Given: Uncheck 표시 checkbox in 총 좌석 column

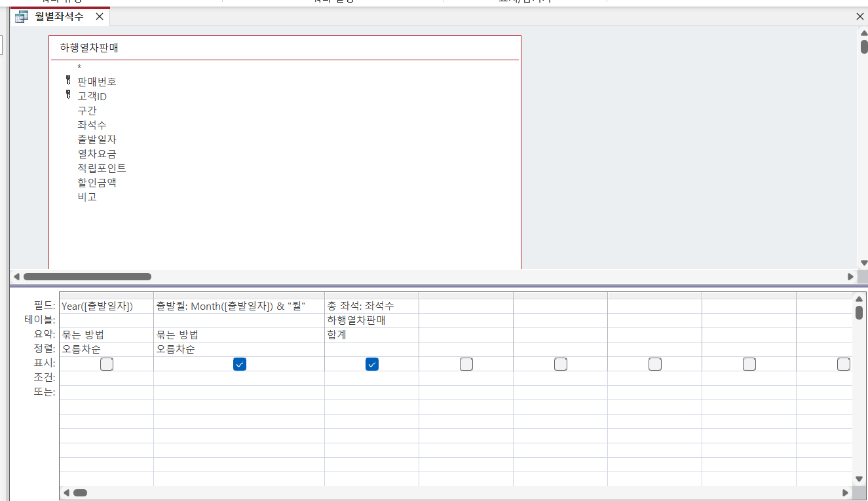Looking at the screenshot, I should coord(372,364).
